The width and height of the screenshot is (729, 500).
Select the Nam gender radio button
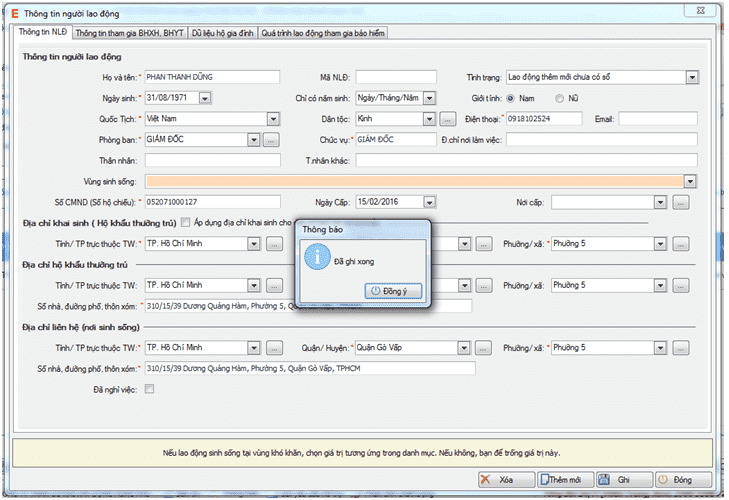tap(511, 98)
